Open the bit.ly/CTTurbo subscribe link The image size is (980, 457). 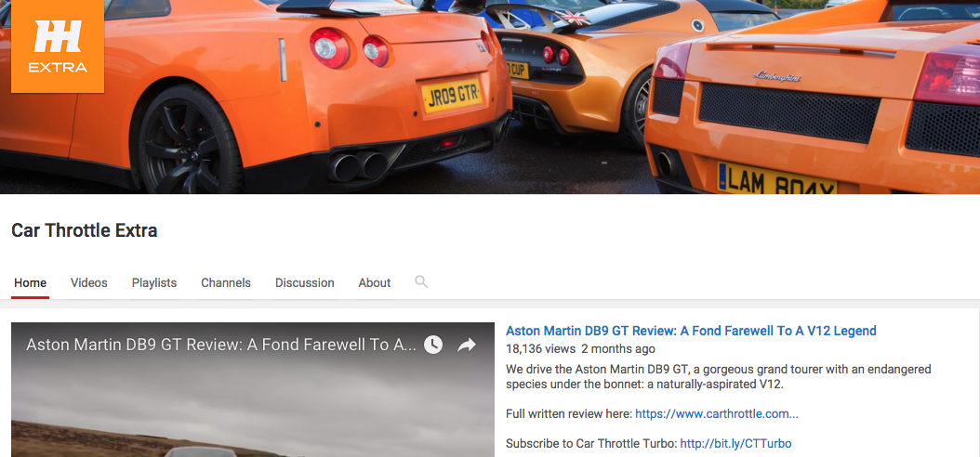coord(735,443)
